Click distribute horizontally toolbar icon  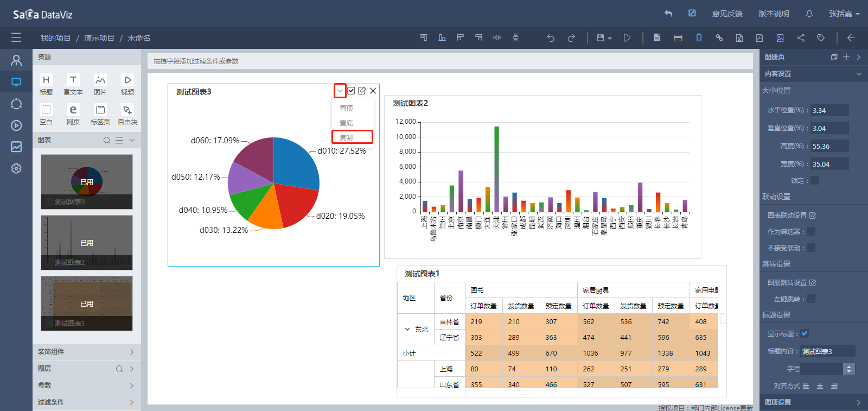497,37
